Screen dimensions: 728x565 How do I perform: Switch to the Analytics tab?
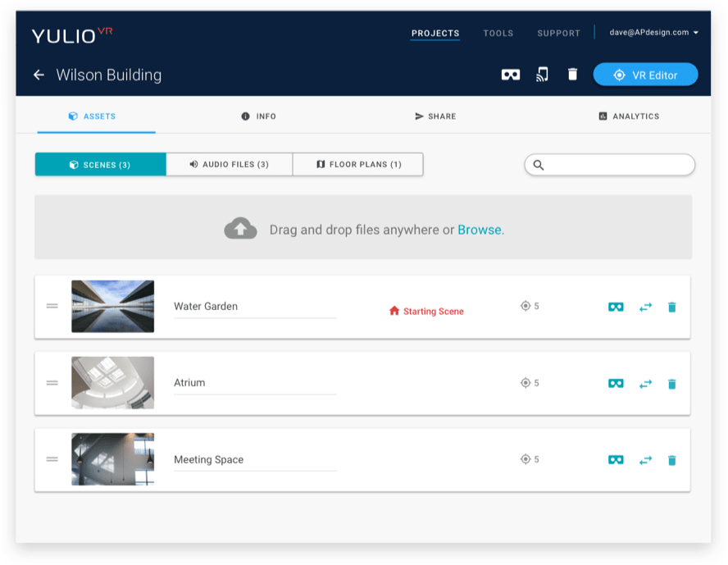(x=629, y=116)
